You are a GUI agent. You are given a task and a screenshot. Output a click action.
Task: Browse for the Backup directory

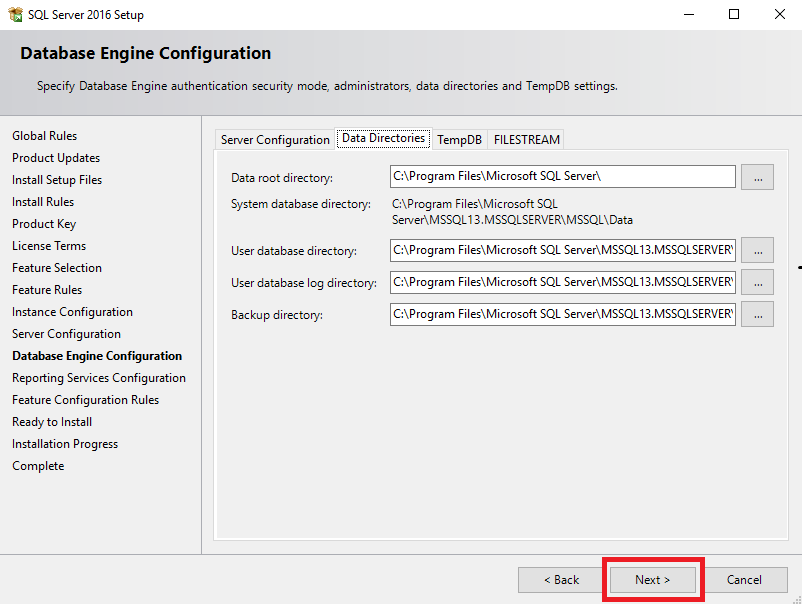(x=757, y=314)
